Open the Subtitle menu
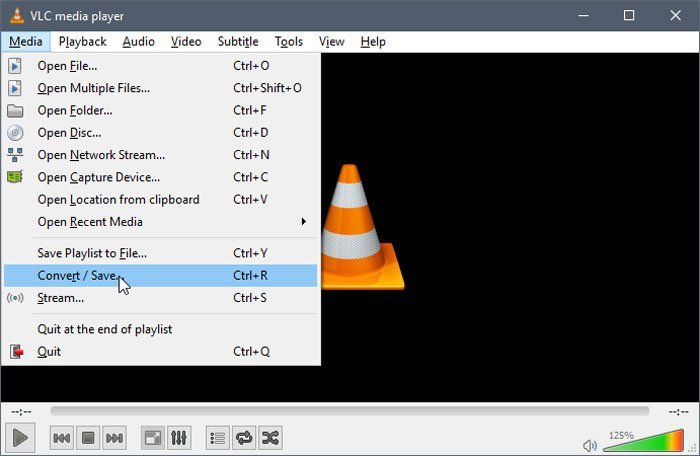The width and height of the screenshot is (700, 456). coord(238,42)
